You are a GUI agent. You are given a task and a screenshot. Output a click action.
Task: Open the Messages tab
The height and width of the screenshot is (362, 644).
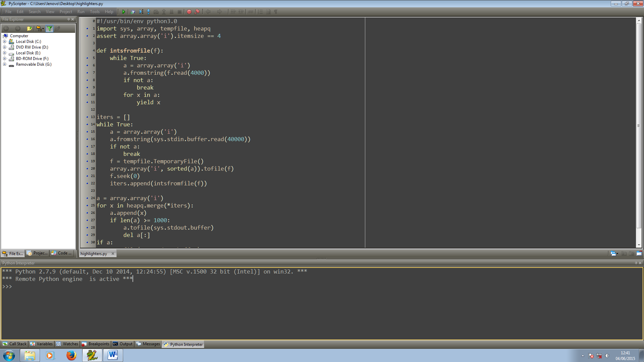click(148, 344)
